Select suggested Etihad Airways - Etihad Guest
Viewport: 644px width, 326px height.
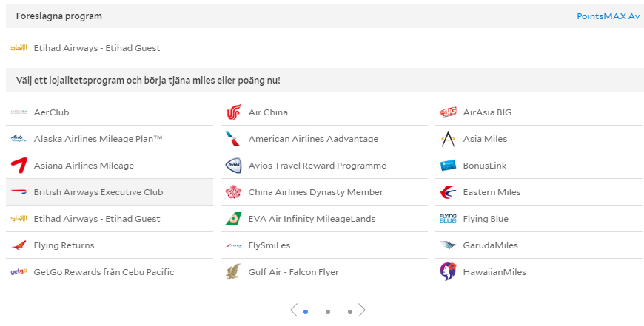96,48
